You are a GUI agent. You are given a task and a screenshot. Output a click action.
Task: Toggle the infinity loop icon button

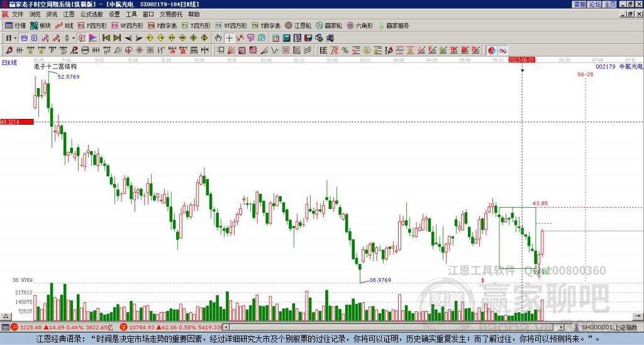coord(502,50)
